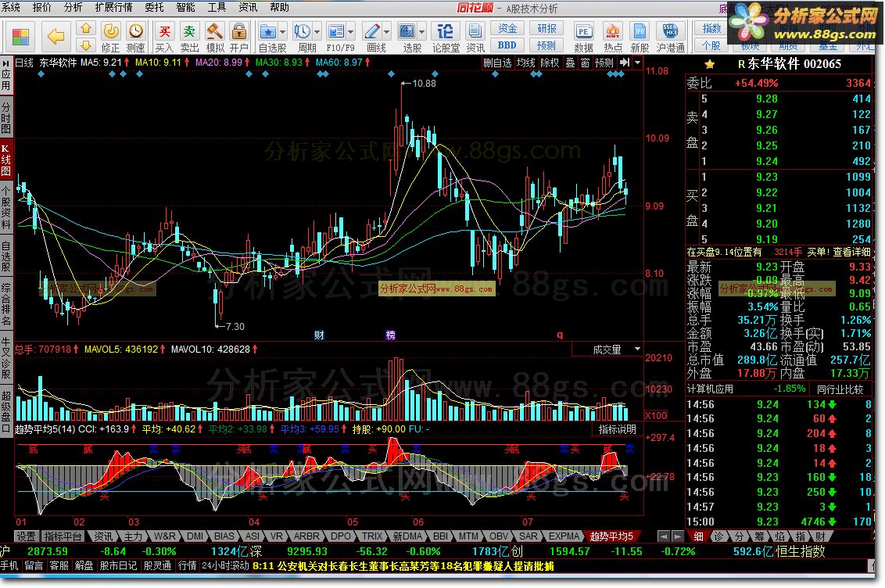Open 同行业比较 industry comparison

840,389
